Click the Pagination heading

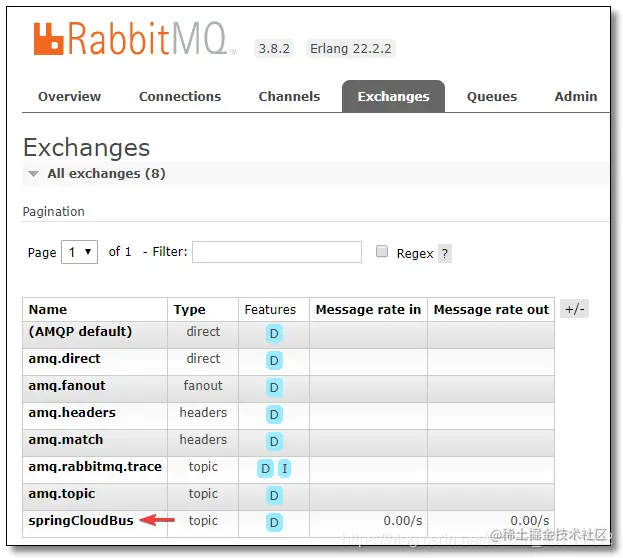pos(54,211)
